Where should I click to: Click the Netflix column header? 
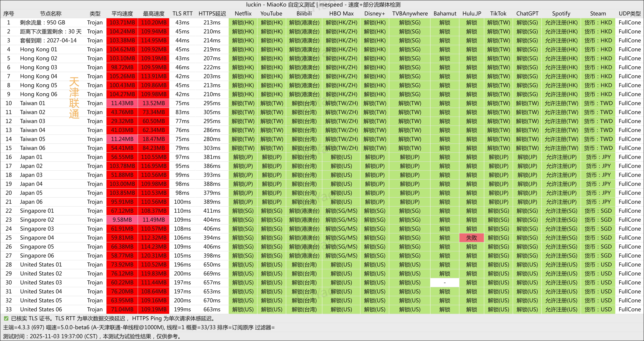point(243,13)
